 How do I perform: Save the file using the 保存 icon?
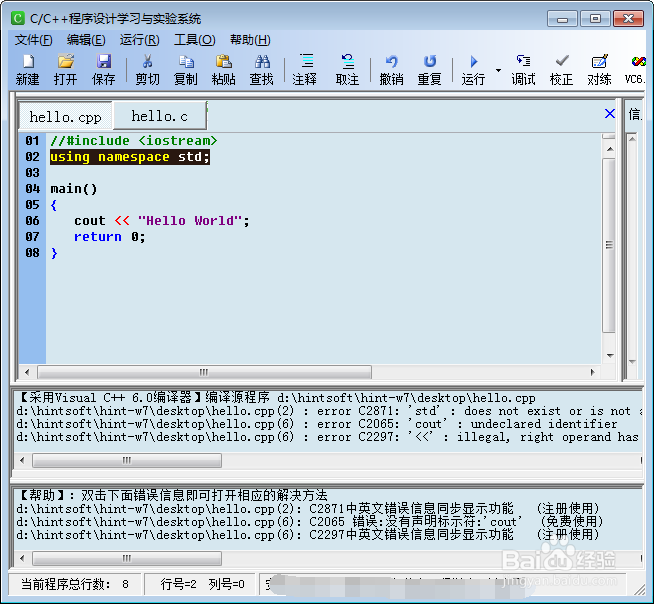[x=103, y=70]
